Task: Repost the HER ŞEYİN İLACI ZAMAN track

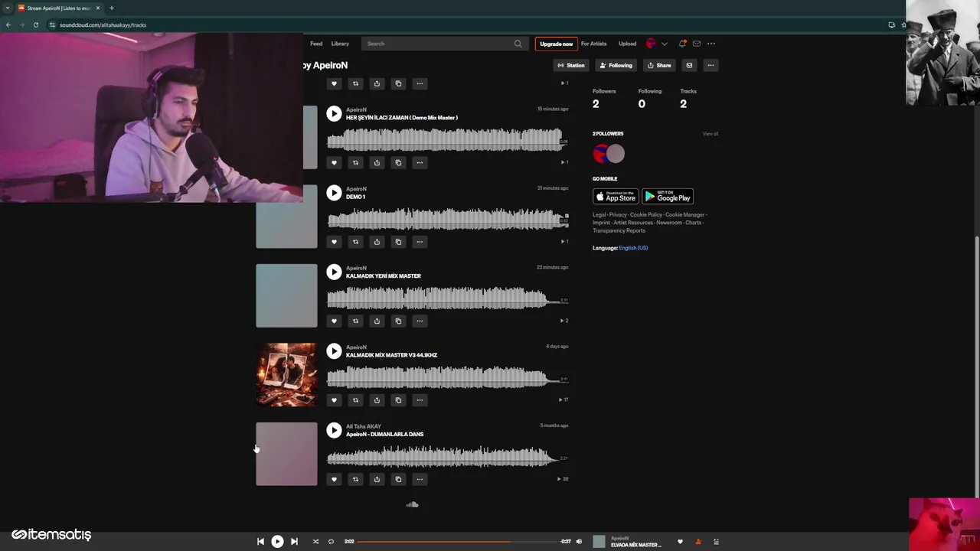Action: point(355,162)
